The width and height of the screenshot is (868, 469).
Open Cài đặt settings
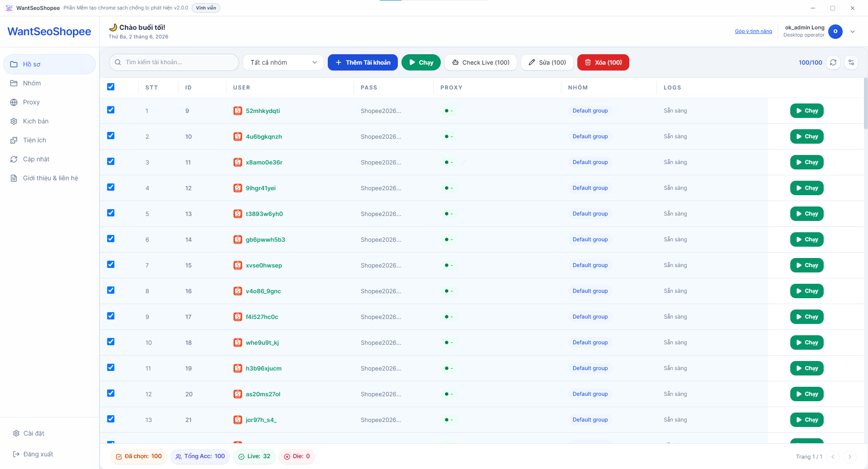(50, 433)
